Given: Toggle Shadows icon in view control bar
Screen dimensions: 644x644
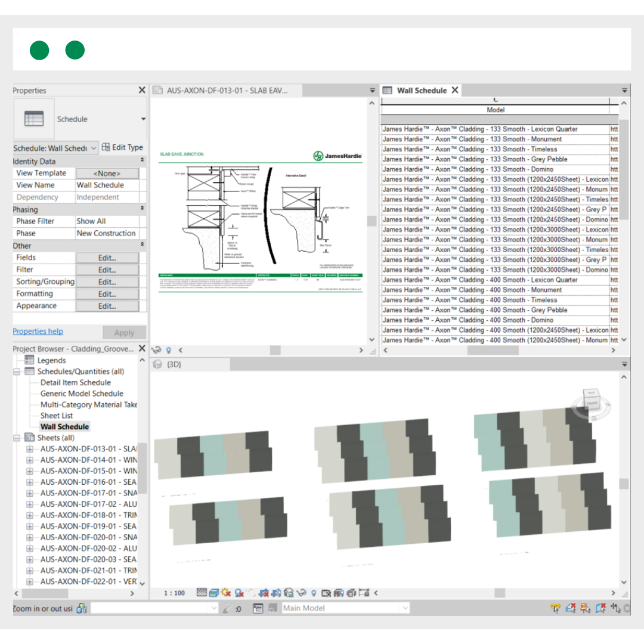Looking at the screenshot, I should point(240,593).
